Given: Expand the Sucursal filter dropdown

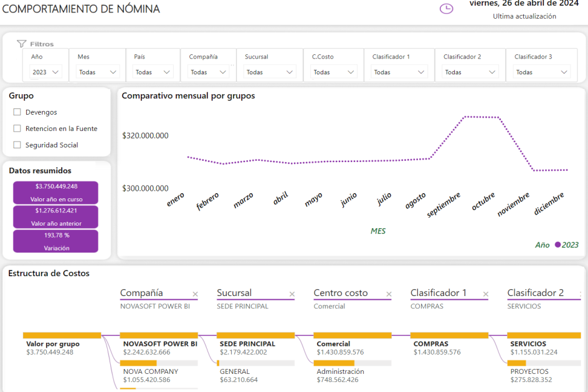Looking at the screenshot, I should tap(271, 72).
